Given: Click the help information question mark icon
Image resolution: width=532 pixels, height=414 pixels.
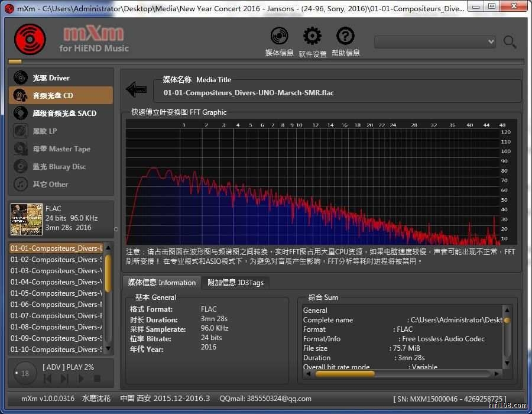Looking at the screenshot, I should coord(345,37).
